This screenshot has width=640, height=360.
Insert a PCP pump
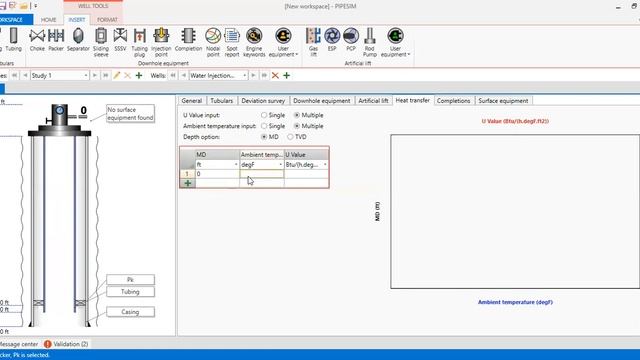pyautogui.click(x=351, y=40)
